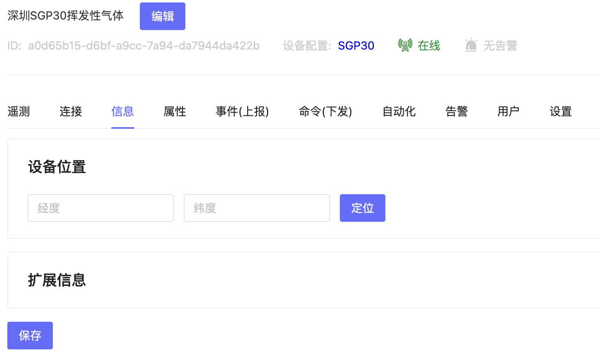Viewport: 600px width, 364px height.
Task: Select the 信息 info tab
Action: pyautogui.click(x=122, y=111)
